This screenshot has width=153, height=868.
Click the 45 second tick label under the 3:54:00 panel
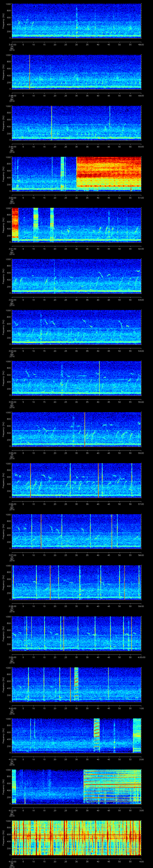pyautogui.click(x=109, y=402)
